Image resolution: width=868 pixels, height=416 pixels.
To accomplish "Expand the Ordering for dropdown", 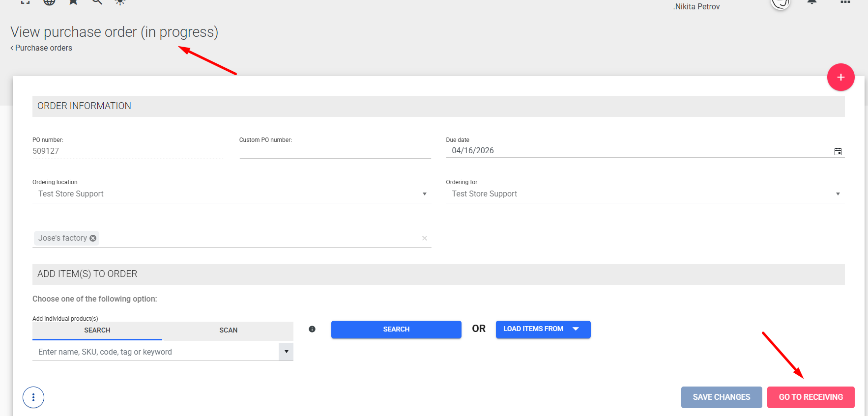I will pos(838,194).
